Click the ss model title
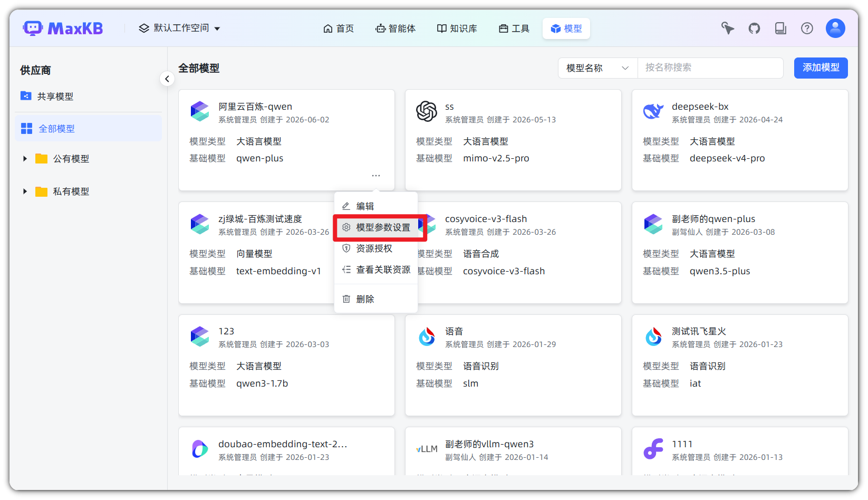This screenshot has height=500, width=868. click(x=449, y=107)
